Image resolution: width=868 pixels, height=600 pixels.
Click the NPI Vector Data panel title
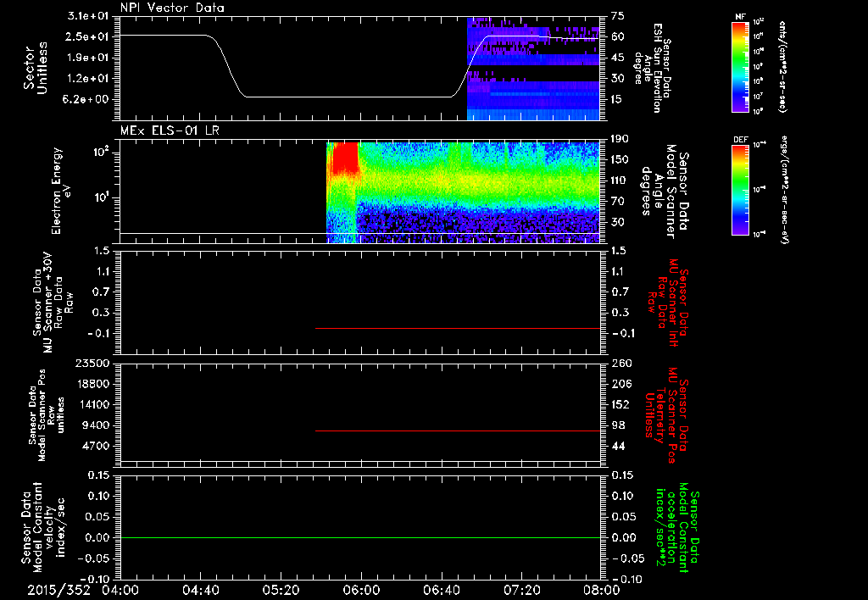click(x=172, y=8)
